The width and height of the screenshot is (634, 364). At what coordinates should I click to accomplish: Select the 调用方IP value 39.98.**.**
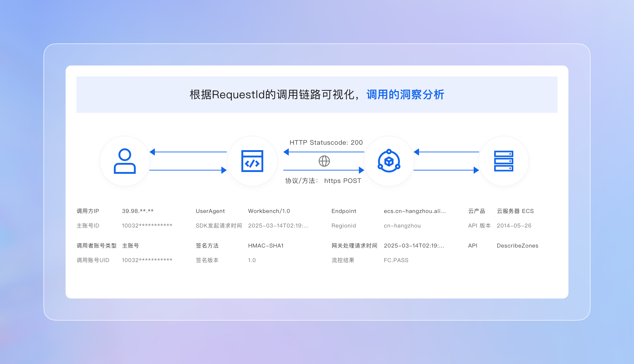coord(138,211)
